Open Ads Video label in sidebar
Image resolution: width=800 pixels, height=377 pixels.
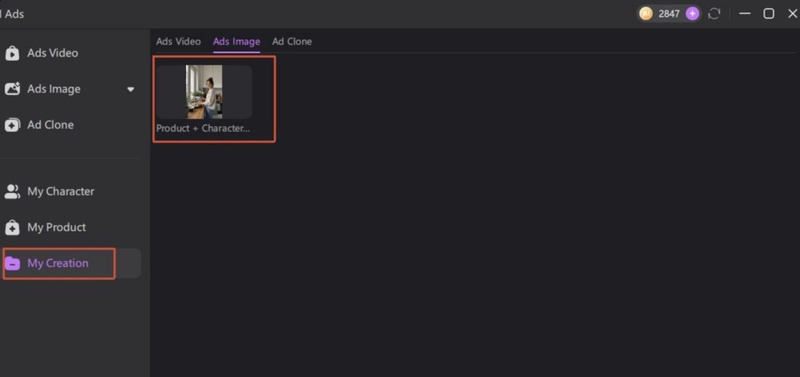coord(53,53)
